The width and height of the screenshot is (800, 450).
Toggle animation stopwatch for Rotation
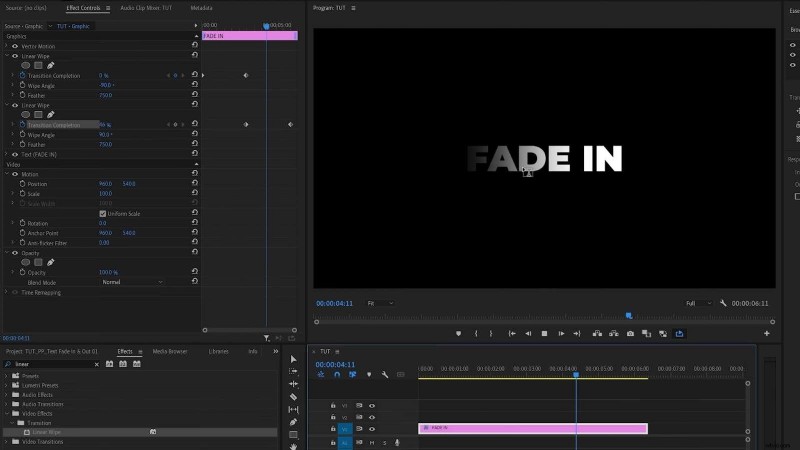click(x=22, y=223)
